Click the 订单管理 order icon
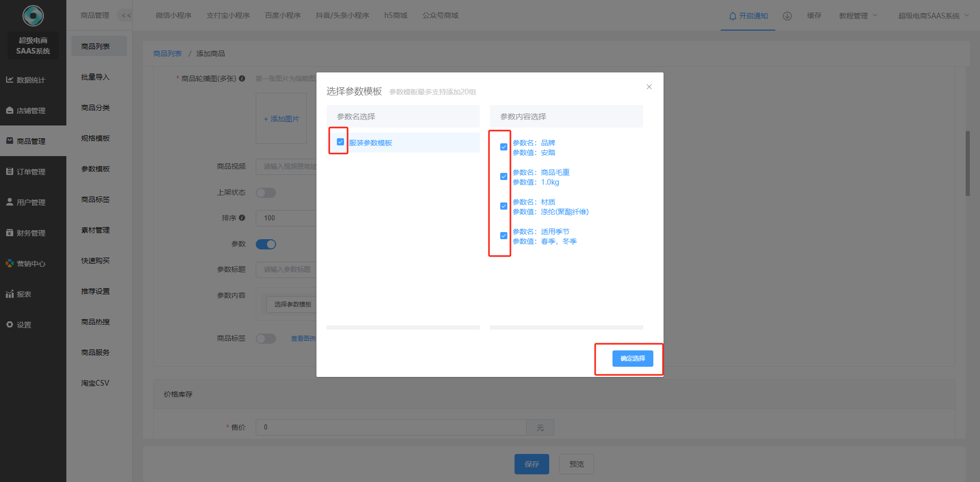 pyautogui.click(x=10, y=172)
